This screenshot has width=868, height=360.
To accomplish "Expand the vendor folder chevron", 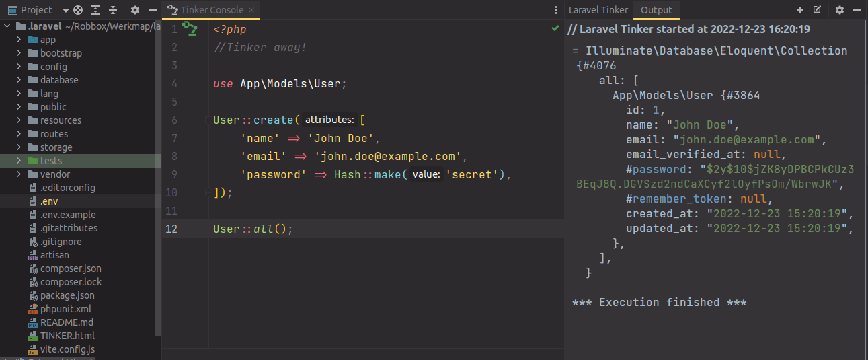I will coord(19,174).
